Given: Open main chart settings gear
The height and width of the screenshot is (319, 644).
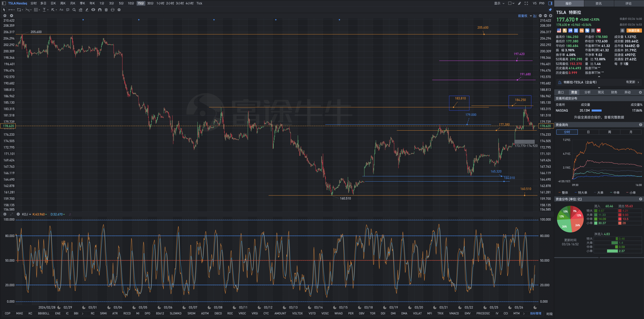Looking at the screenshot, I should coord(5,16).
